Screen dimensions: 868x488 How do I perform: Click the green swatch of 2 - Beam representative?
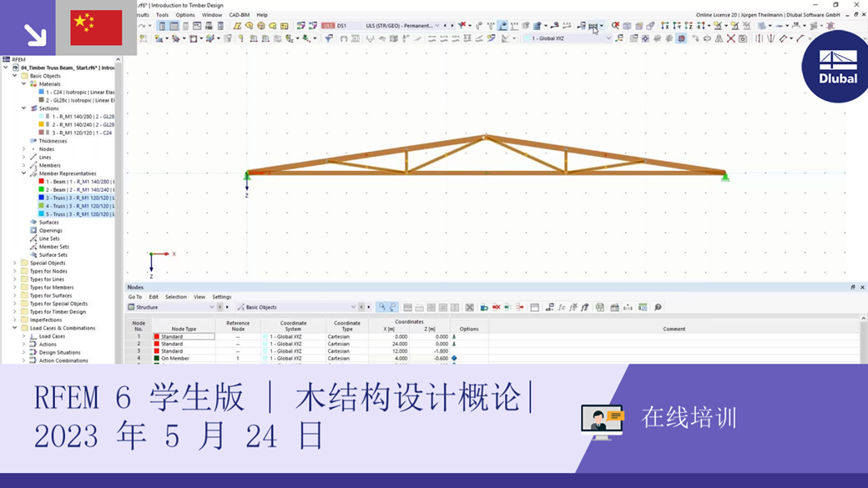coord(41,190)
